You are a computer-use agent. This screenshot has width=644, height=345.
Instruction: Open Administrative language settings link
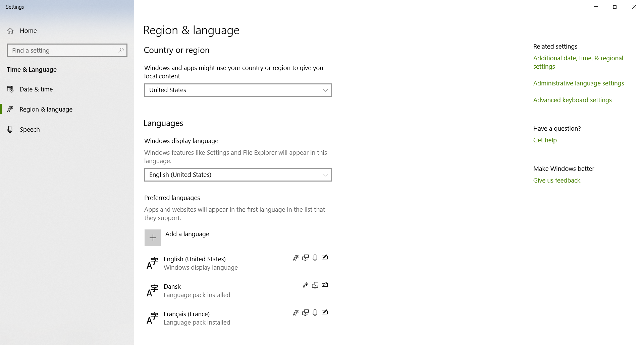click(x=579, y=83)
